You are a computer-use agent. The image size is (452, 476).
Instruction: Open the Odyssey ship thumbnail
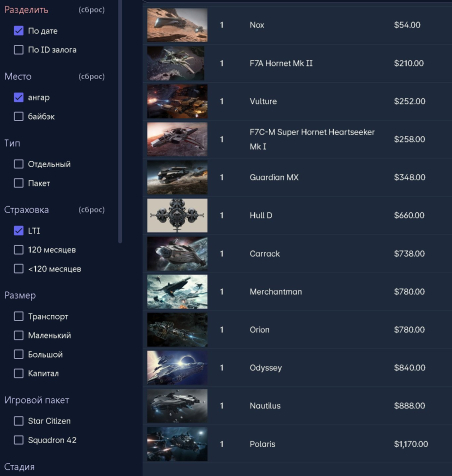(177, 368)
